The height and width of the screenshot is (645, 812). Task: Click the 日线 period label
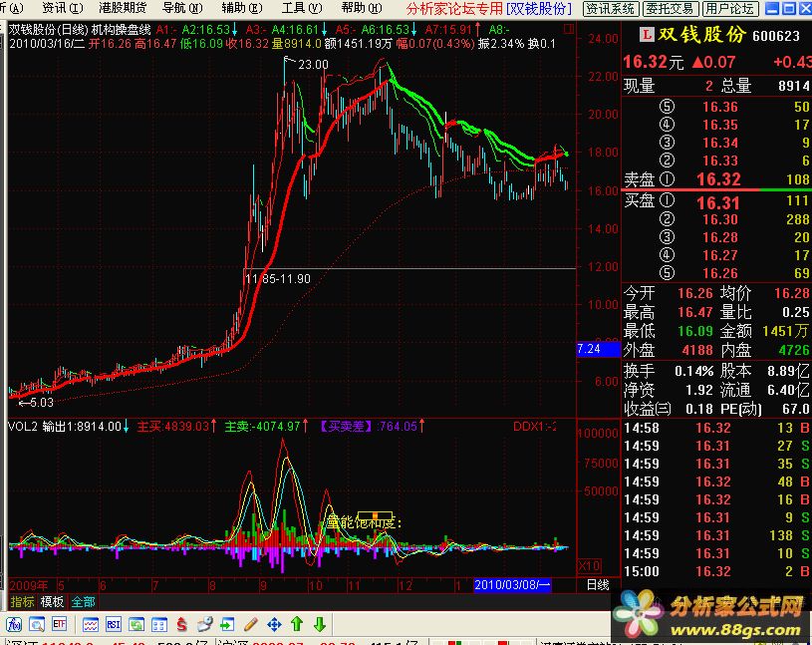[598, 585]
